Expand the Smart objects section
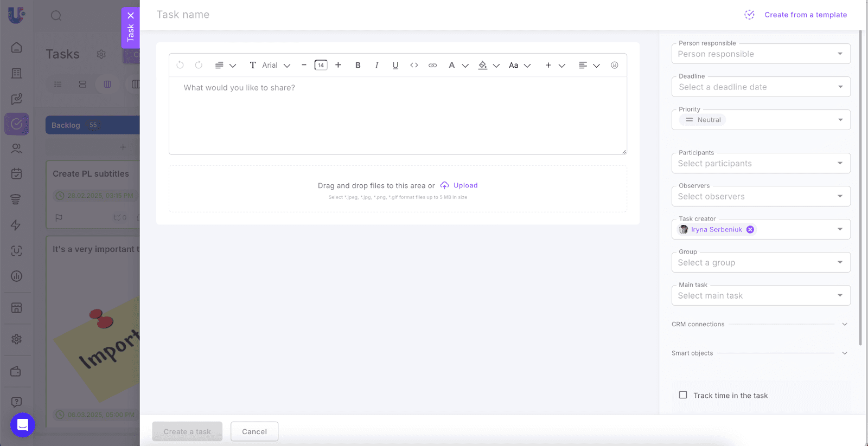 coord(844,353)
